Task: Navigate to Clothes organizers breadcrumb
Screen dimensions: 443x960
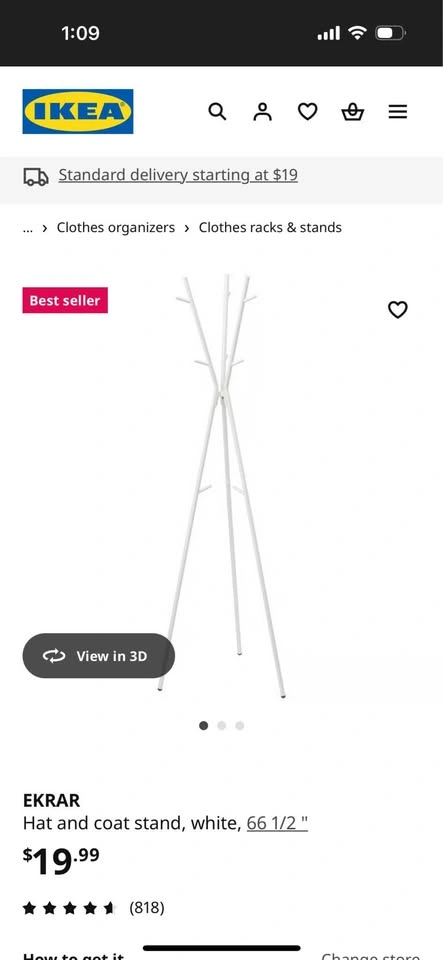Action: (x=116, y=228)
